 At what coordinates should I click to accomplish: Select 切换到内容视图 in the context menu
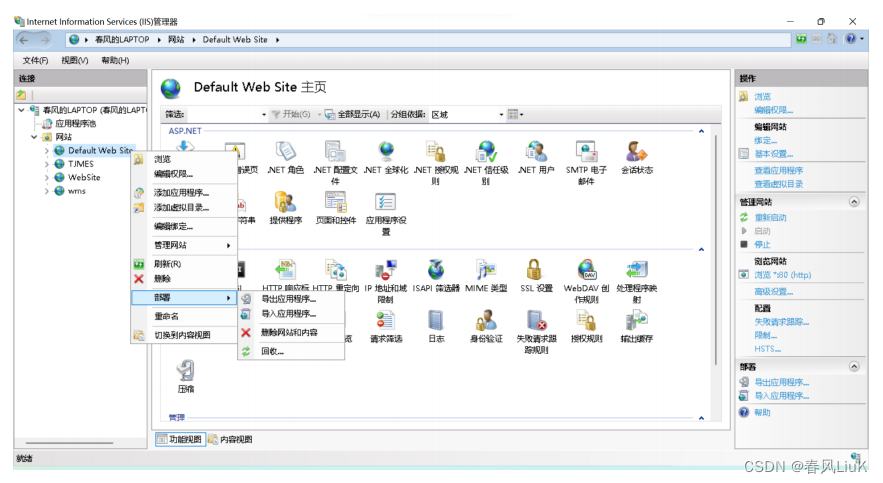point(184,336)
